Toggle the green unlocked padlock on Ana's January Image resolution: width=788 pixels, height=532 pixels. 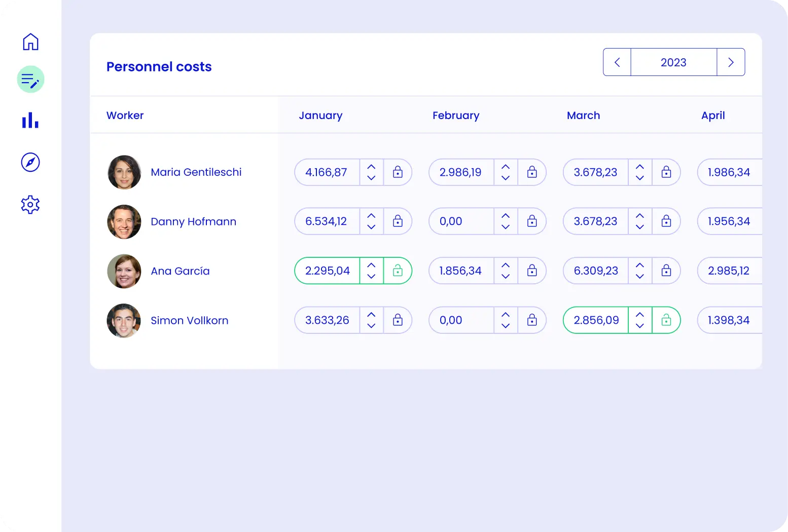398,271
